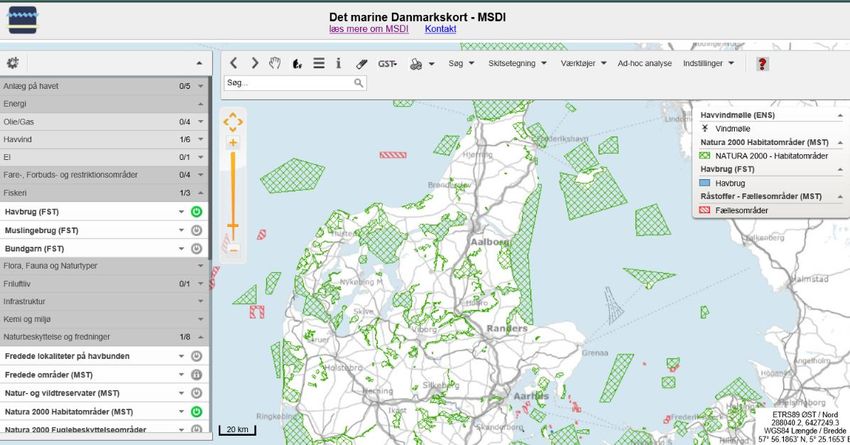Activate the info identify tool
850x445 pixels.
click(x=338, y=63)
